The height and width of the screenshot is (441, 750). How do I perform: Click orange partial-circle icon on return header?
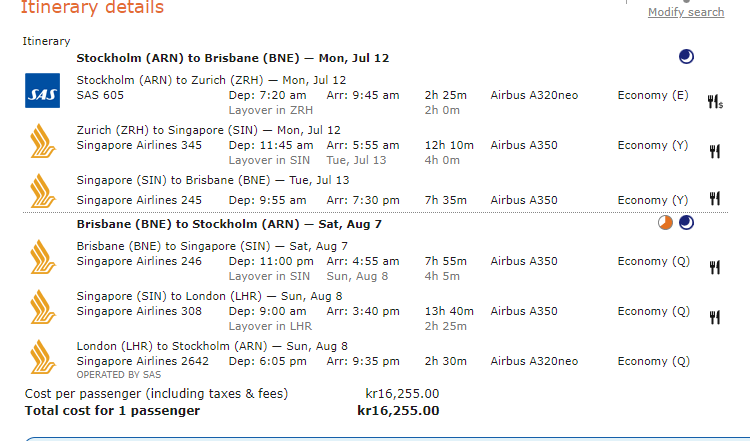(x=666, y=223)
